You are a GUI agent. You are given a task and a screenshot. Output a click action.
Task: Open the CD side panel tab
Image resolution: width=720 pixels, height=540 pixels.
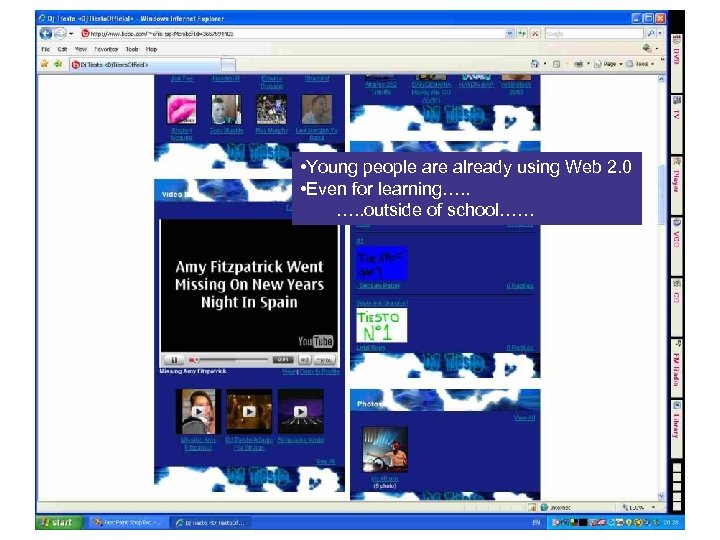676,307
